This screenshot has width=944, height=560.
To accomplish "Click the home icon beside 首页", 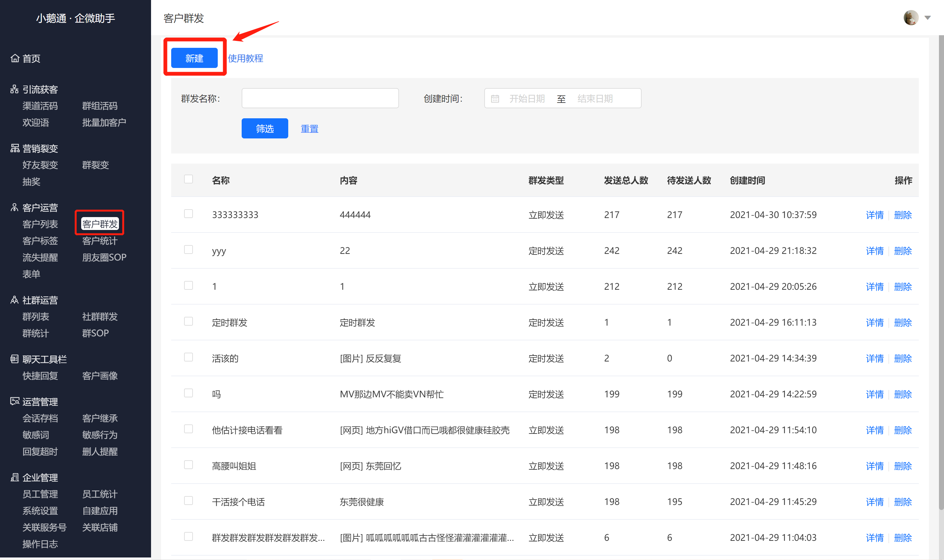I will pyautogui.click(x=15, y=58).
